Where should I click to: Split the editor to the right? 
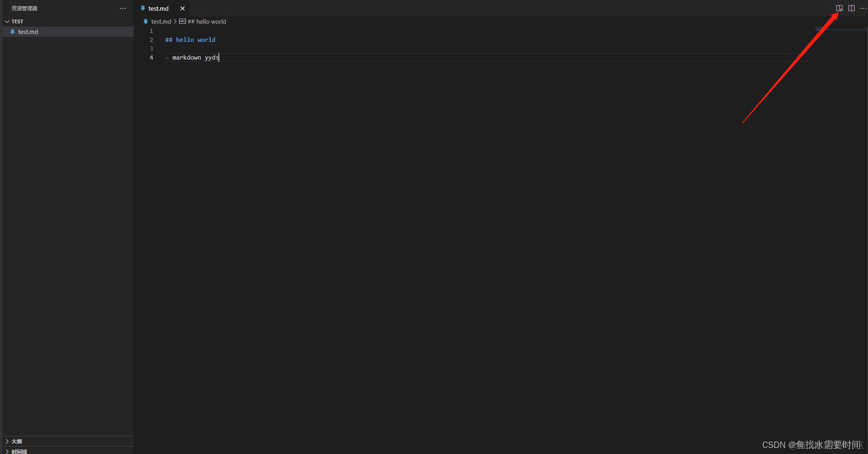[x=851, y=8]
